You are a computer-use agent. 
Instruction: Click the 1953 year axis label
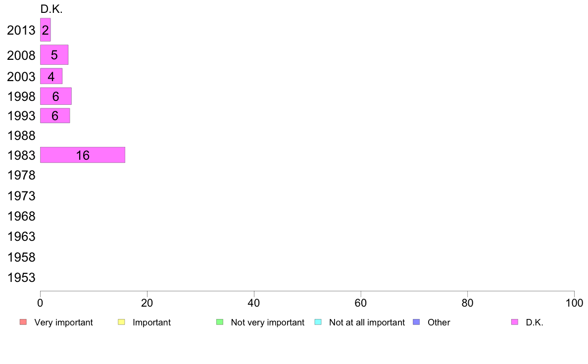click(x=21, y=278)
